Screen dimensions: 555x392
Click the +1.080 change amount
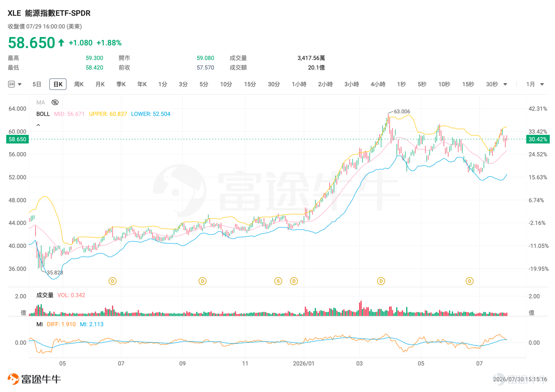pyautogui.click(x=80, y=43)
